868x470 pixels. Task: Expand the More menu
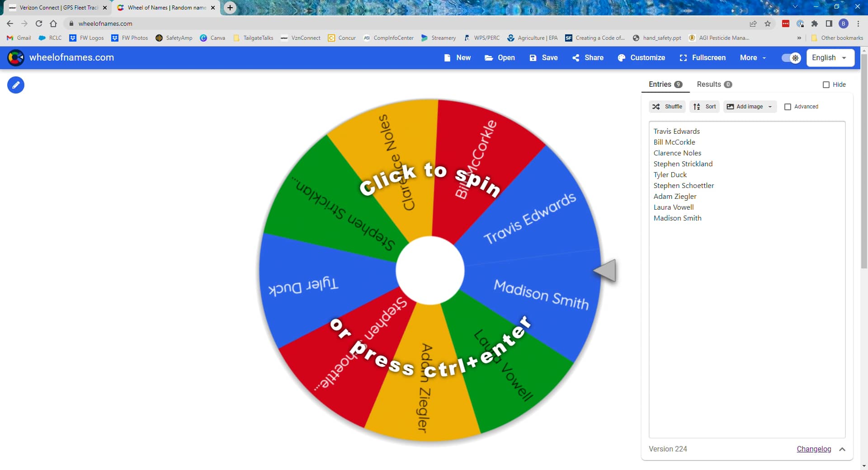(x=752, y=57)
